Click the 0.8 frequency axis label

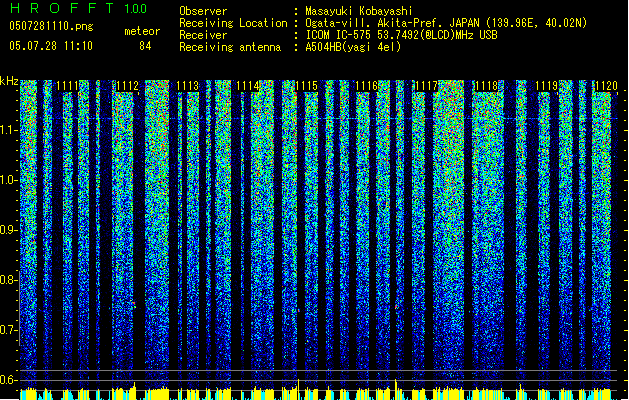coord(8,280)
